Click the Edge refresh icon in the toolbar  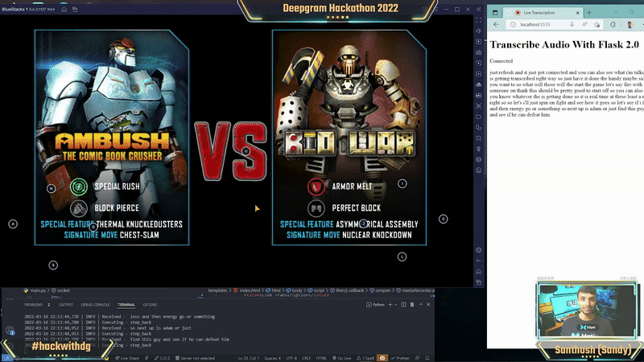[x=613, y=25]
